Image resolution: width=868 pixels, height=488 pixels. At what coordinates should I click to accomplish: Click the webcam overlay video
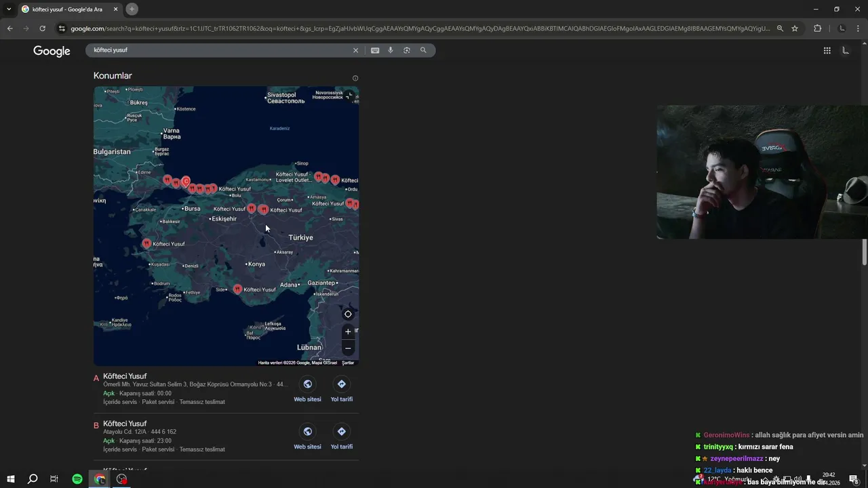pyautogui.click(x=762, y=172)
